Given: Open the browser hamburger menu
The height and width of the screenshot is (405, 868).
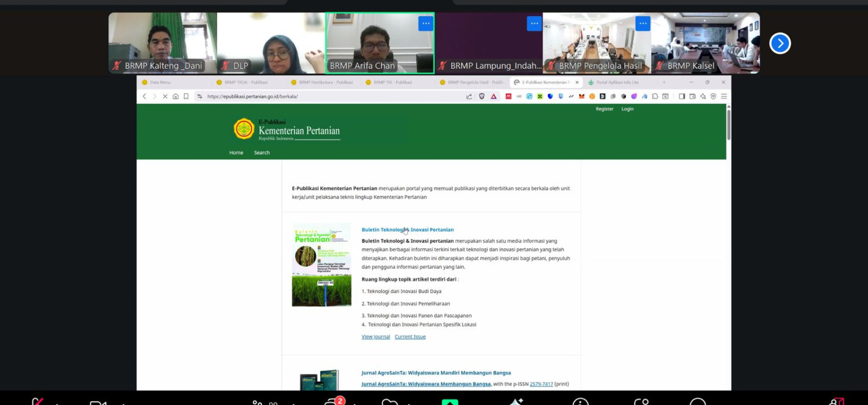Looking at the screenshot, I should click(723, 97).
